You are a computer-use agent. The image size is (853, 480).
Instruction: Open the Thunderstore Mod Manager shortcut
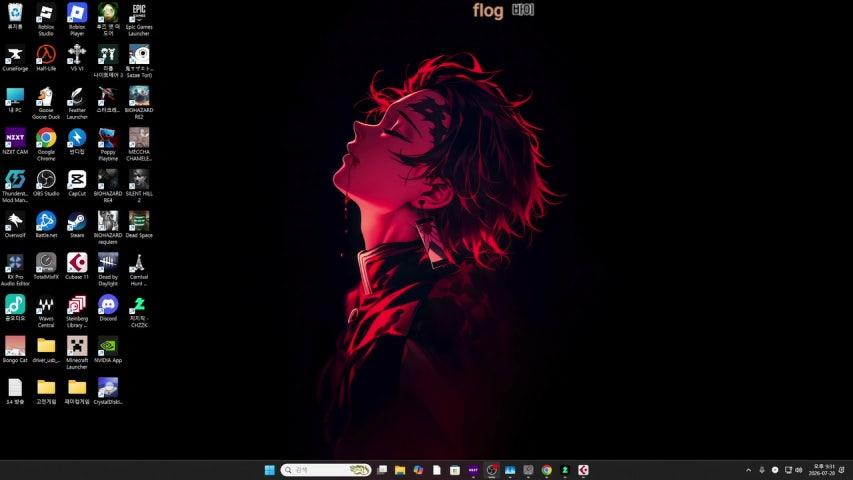click(15, 187)
